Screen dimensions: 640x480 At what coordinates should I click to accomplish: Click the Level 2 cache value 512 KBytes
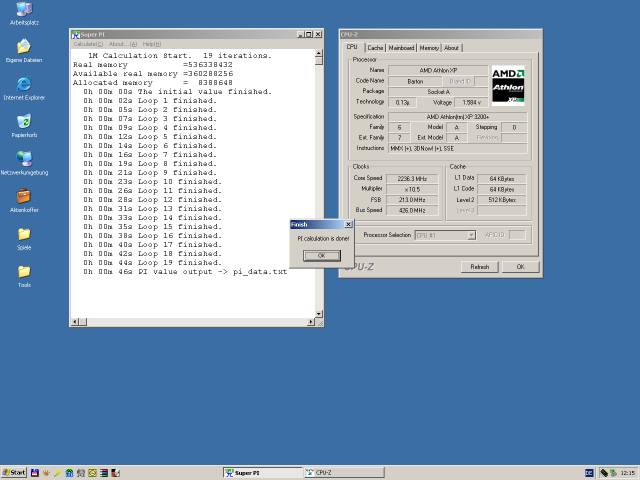point(502,200)
